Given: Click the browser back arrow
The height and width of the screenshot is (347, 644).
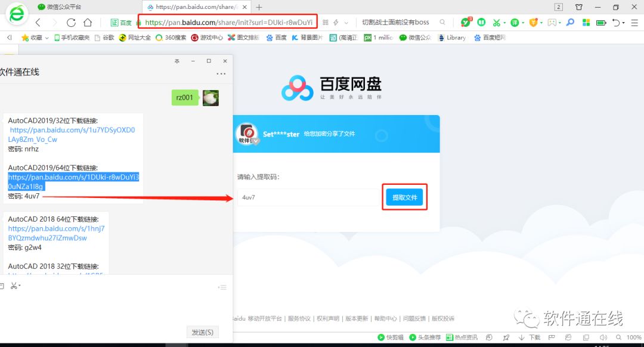Looking at the screenshot, I should click(x=38, y=23).
